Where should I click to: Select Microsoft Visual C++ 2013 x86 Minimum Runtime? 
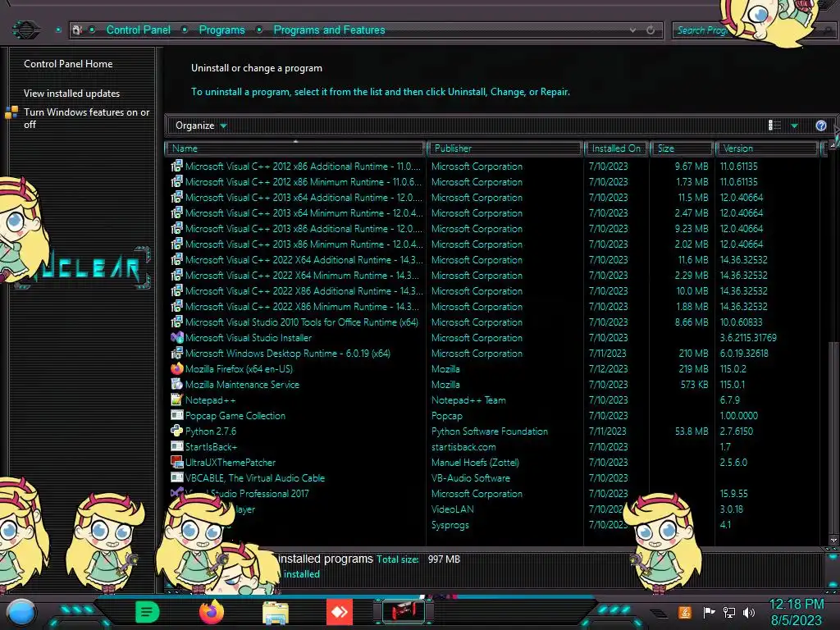[304, 244]
